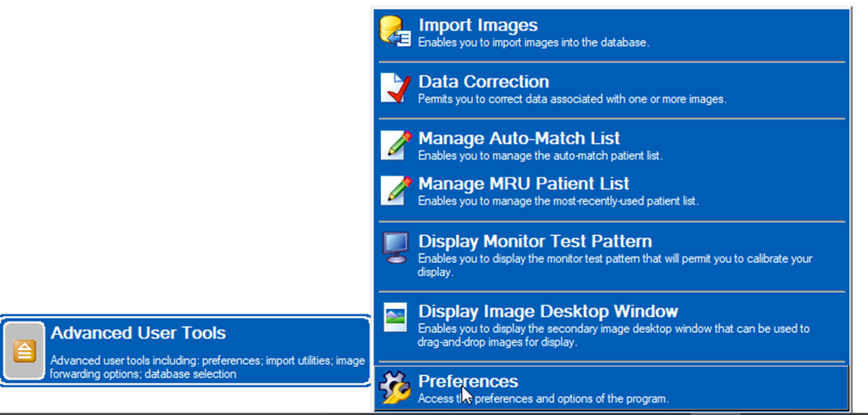868x415 pixels.
Task: Open the Preferences menu item
Action: (x=612, y=388)
